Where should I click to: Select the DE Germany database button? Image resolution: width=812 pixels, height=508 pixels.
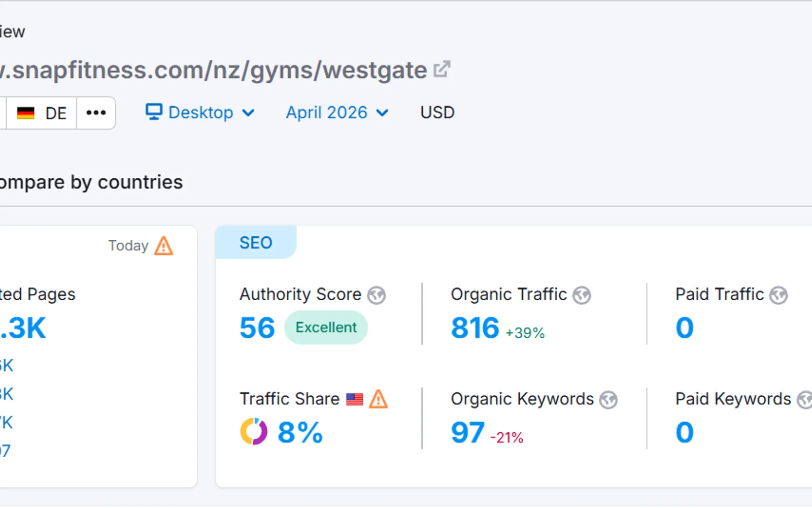(x=42, y=113)
